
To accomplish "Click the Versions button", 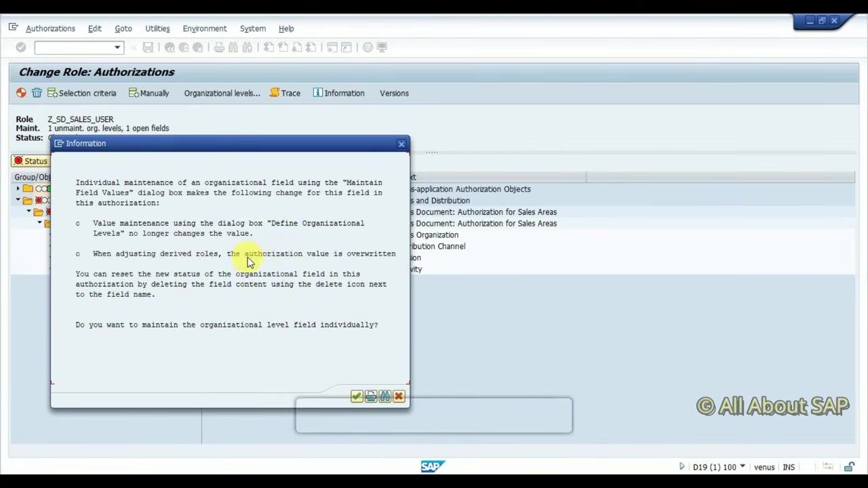I will click(x=394, y=93).
